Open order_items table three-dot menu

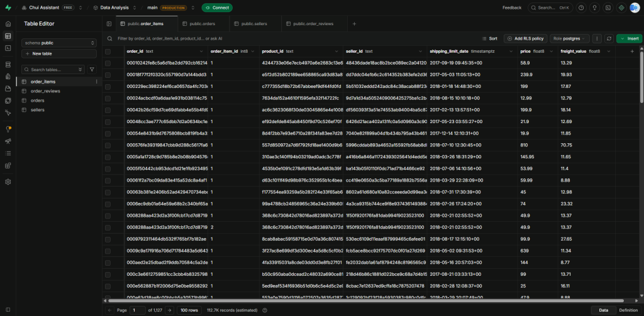[x=96, y=82]
